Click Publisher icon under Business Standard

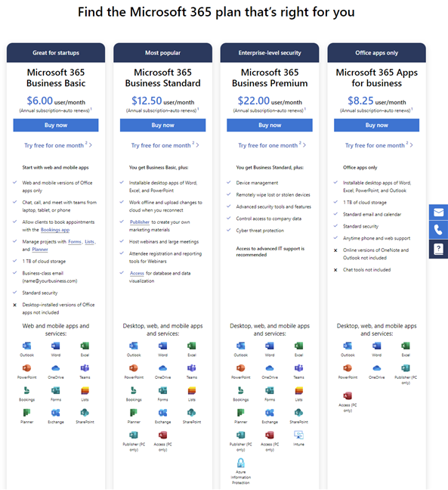[134, 435]
